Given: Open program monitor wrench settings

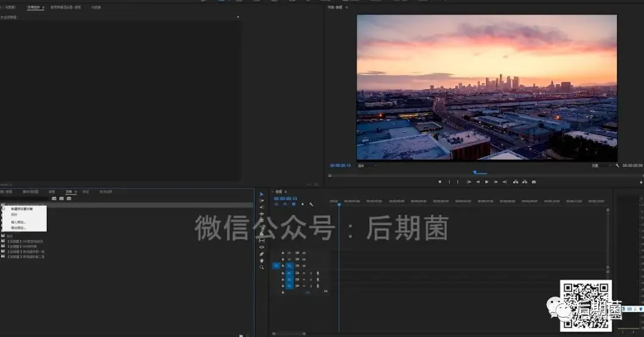Looking at the screenshot, I should 617,165.
